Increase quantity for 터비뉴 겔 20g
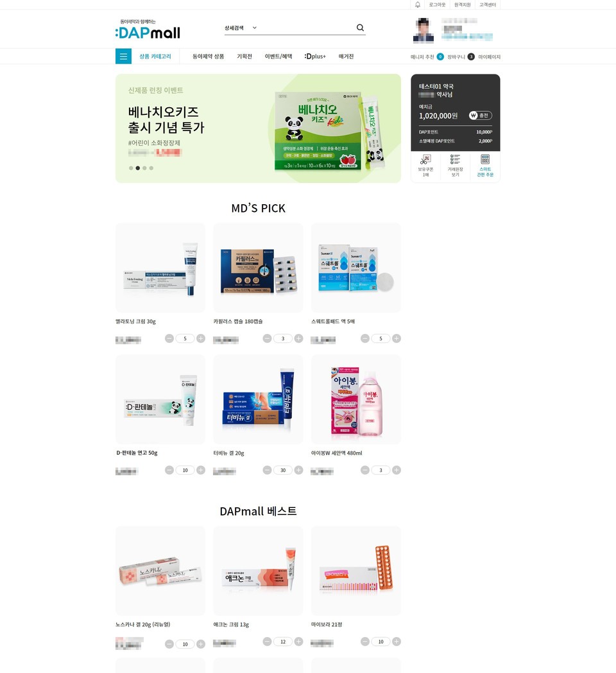 [x=298, y=470]
